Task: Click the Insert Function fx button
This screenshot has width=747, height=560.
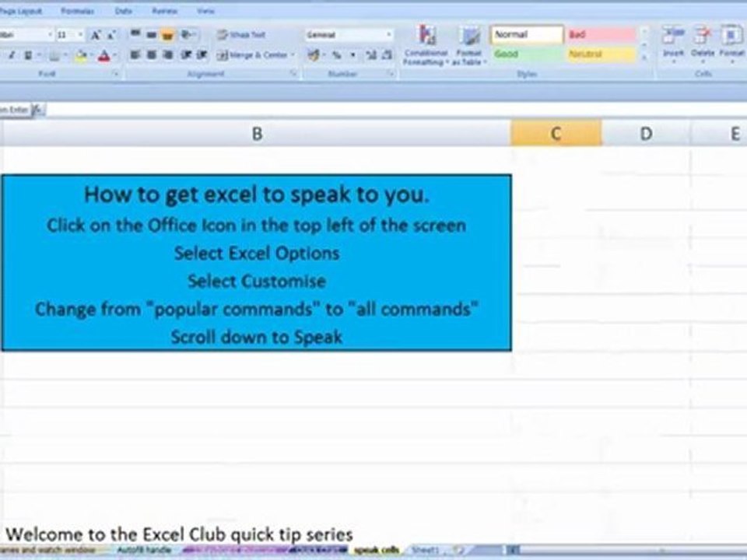Action: pos(39,110)
